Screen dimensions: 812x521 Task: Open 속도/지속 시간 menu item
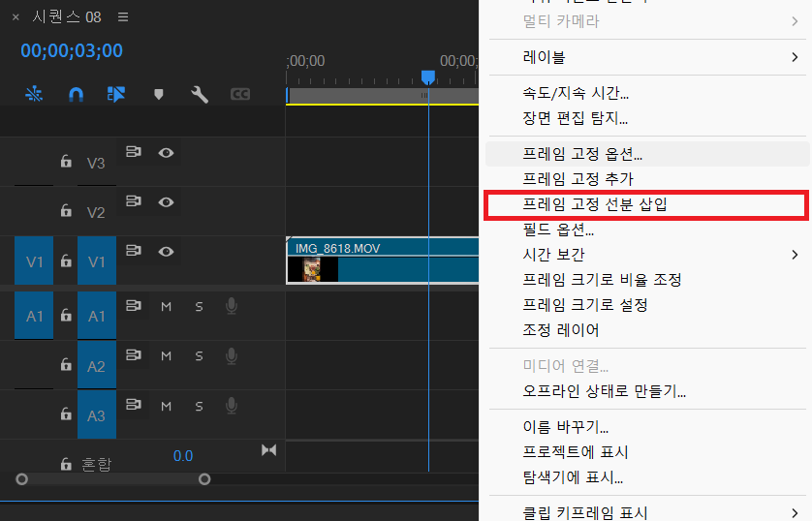tap(647, 93)
